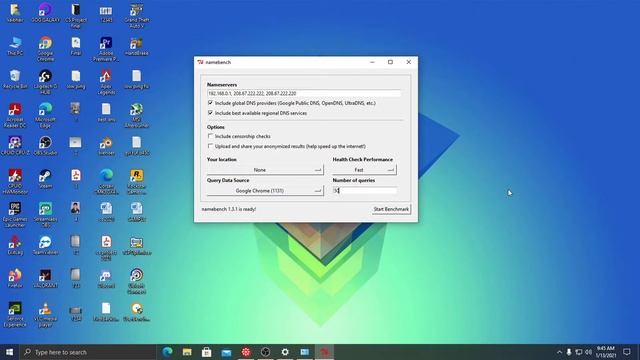Open Epic Games Launcher shortcut
Image resolution: width=640 pixels, height=360 pixels.
point(15,215)
